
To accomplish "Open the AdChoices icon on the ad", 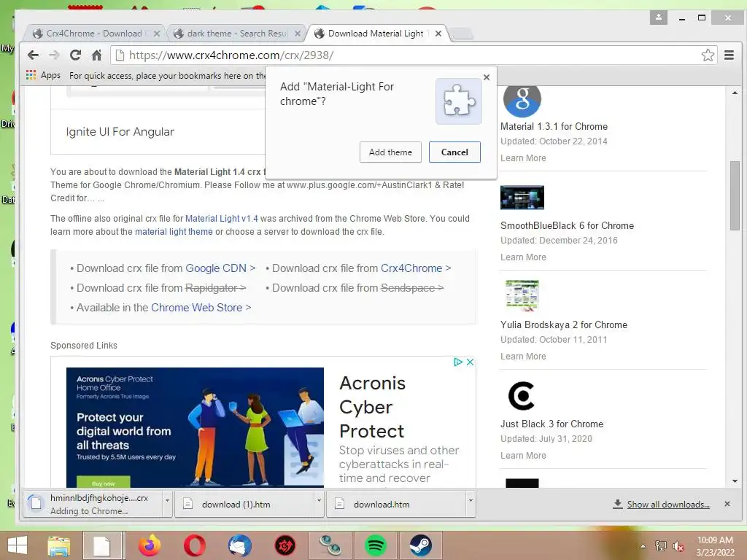I will click(x=458, y=362).
